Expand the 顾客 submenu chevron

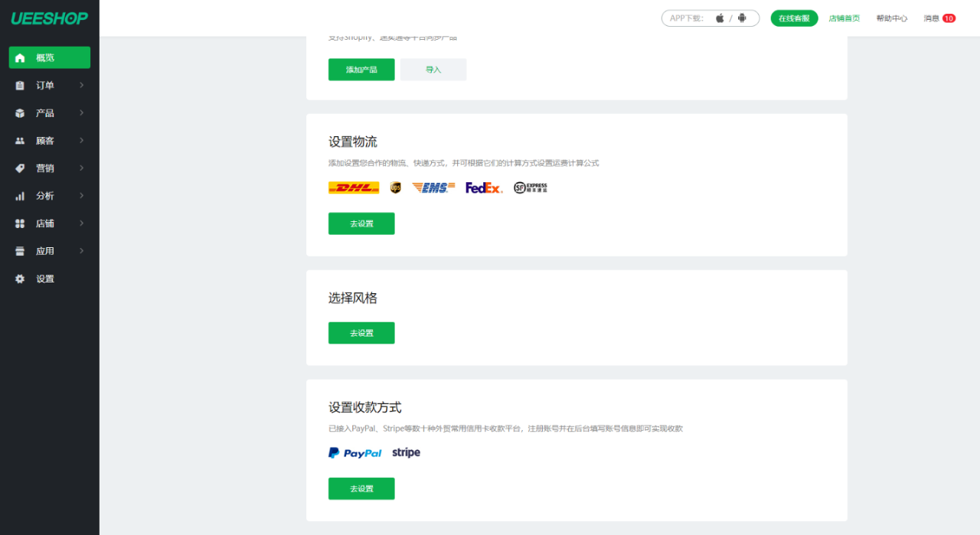coord(81,141)
